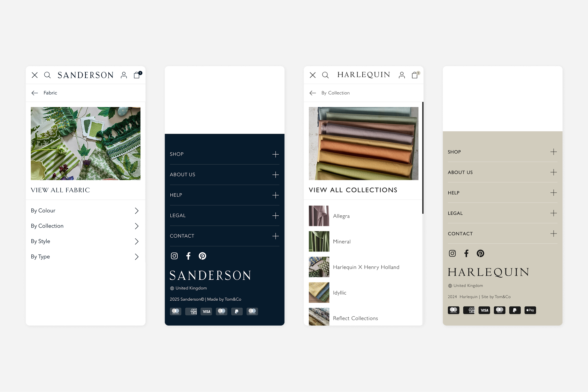This screenshot has height=392, width=588.
Task: Open Reflect Collections item
Action: point(364,317)
